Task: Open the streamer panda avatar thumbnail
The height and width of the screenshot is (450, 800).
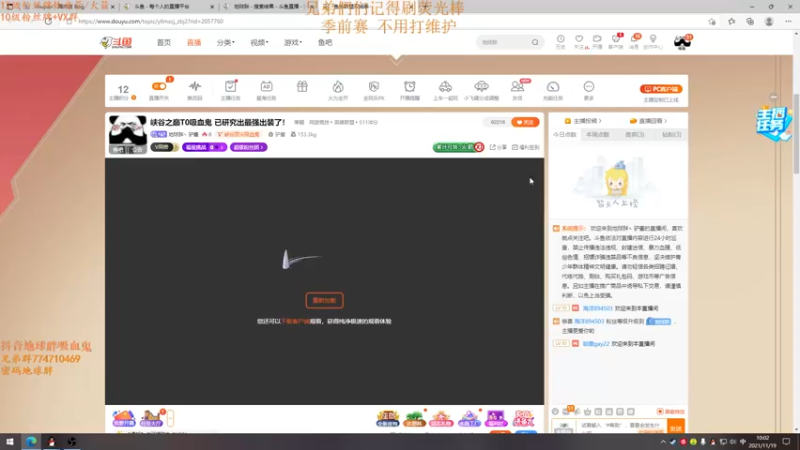Action: (x=128, y=134)
